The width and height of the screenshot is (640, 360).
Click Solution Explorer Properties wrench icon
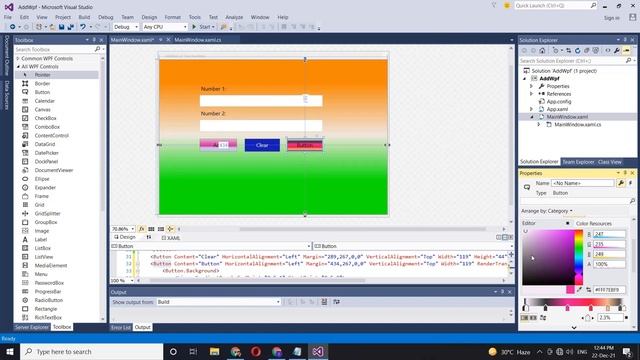[617, 51]
